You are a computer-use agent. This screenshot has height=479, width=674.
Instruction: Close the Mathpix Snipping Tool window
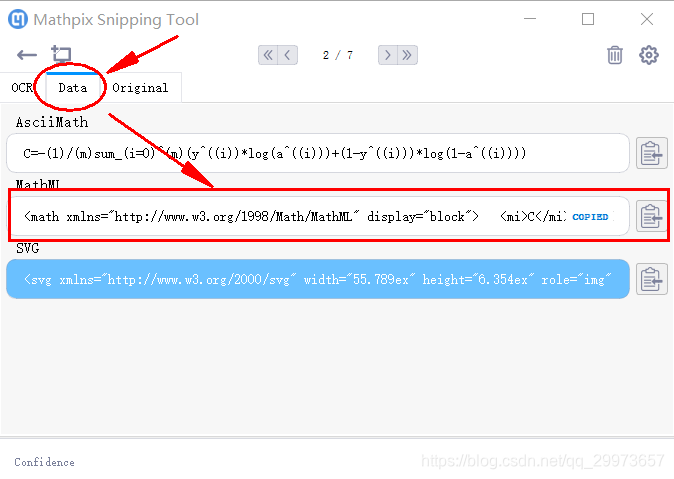[647, 19]
